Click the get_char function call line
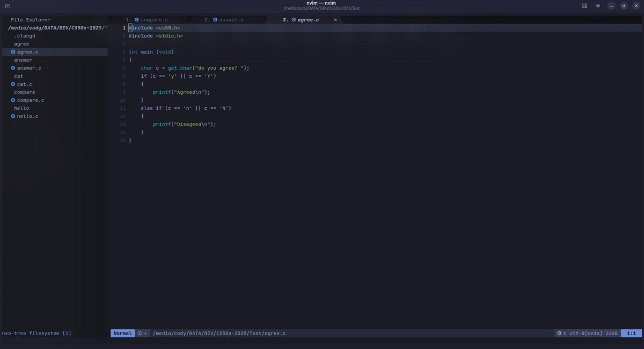This screenshot has height=349, width=644. (x=195, y=68)
